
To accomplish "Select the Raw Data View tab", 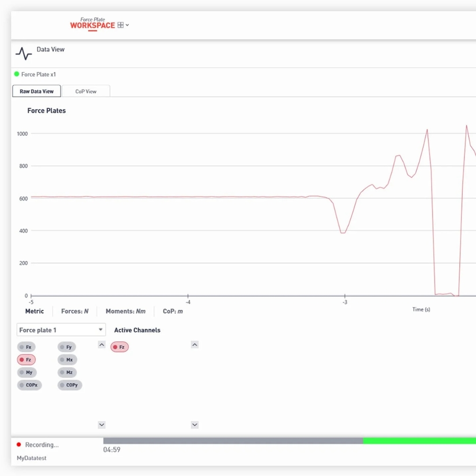I will click(x=37, y=91).
